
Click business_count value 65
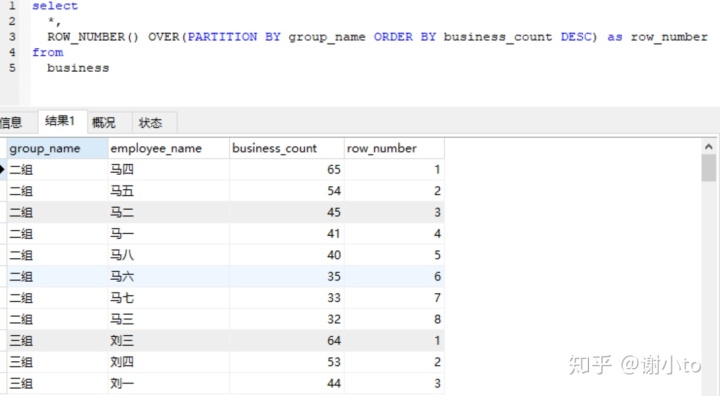287,170
